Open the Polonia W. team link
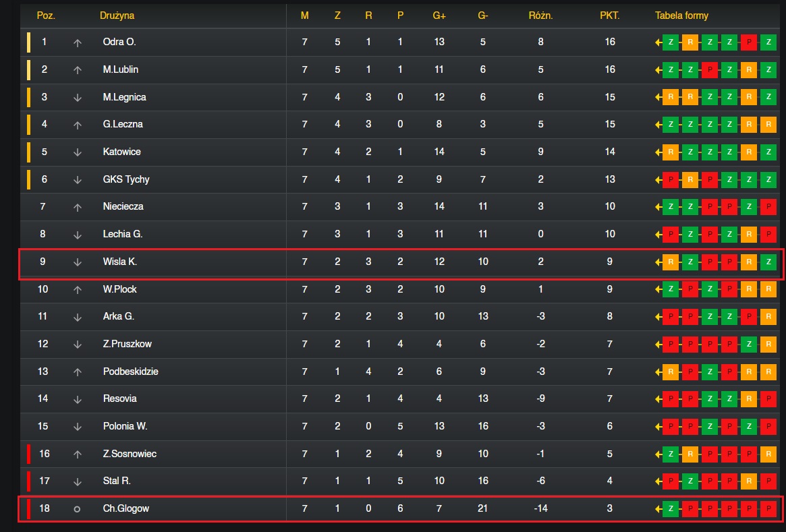The height and width of the screenshot is (532, 786). click(x=125, y=426)
